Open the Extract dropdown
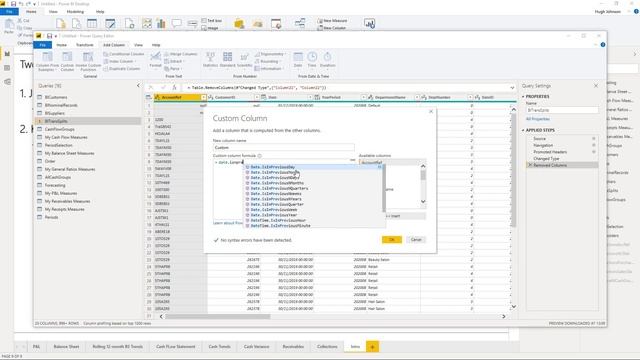640x360 pixels. (175, 61)
